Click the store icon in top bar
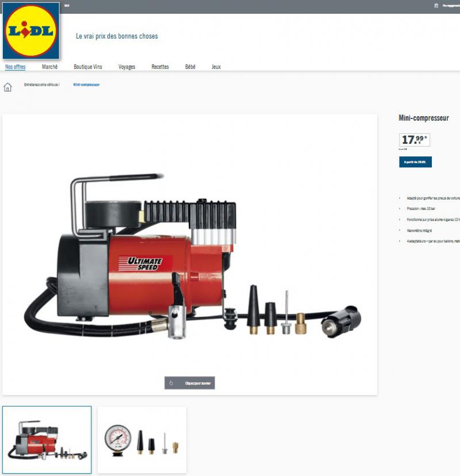 tap(436, 6)
